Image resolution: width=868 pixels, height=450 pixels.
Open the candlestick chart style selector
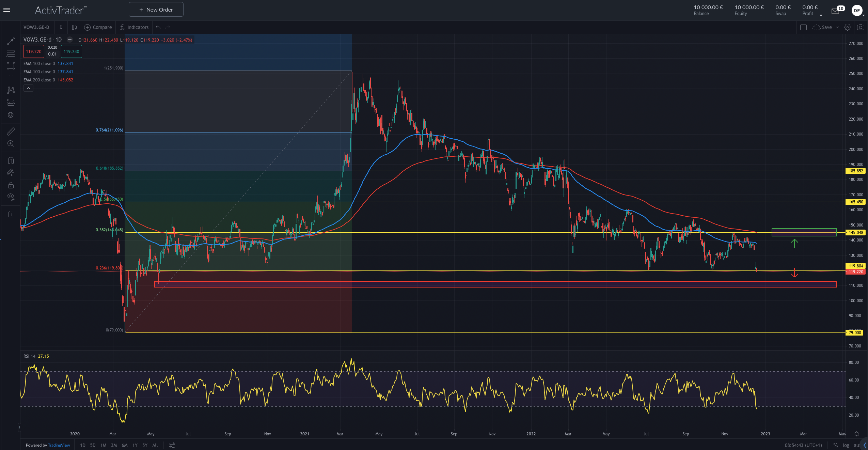[x=74, y=27]
